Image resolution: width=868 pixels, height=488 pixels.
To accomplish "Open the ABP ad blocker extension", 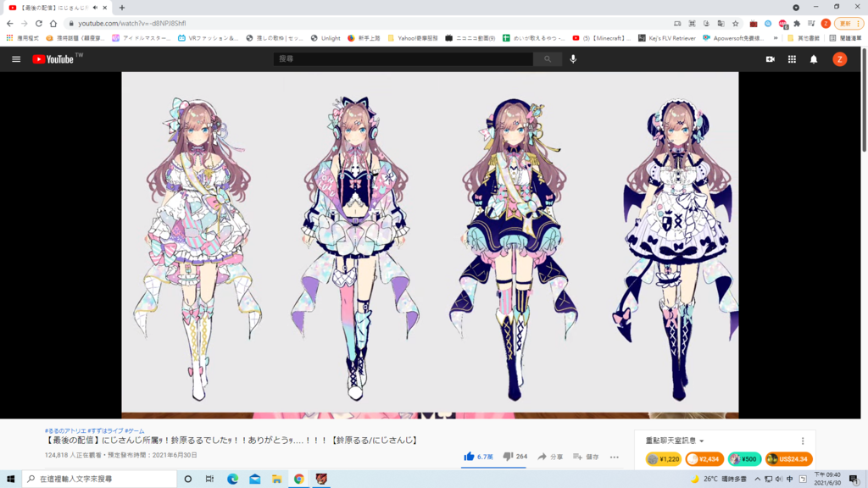I will [782, 23].
